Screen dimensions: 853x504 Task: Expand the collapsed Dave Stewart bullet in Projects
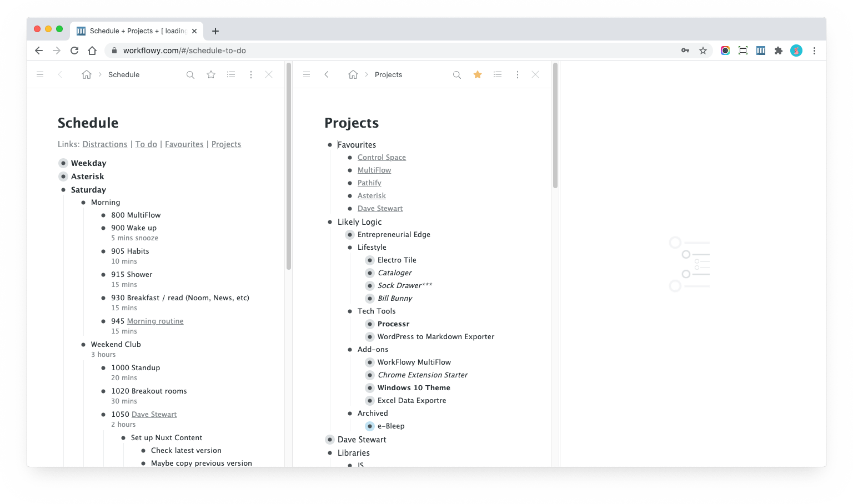[x=330, y=440]
